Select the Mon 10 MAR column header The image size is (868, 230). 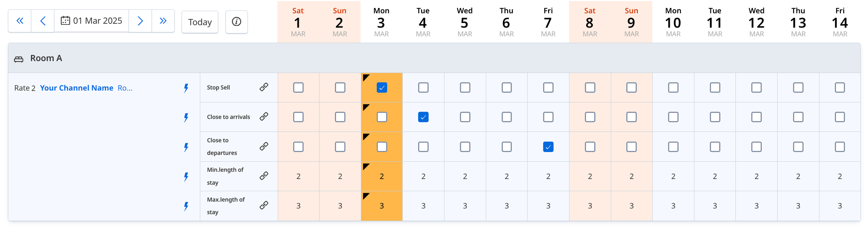pos(673,22)
